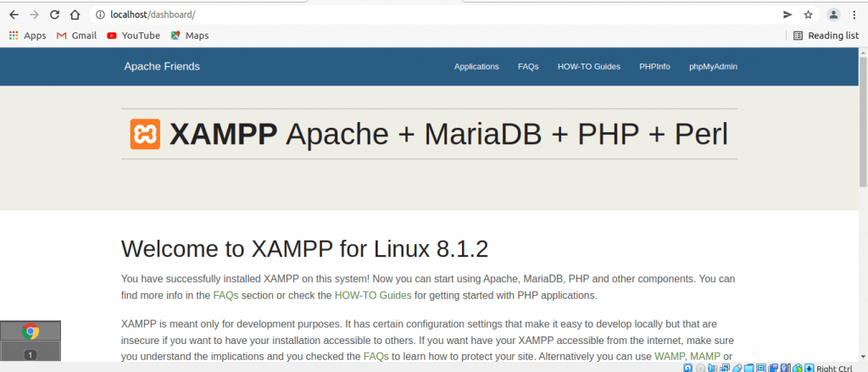Screen dimensions: 868x372
Task: Click the share page arrow icon
Action: pos(787,15)
